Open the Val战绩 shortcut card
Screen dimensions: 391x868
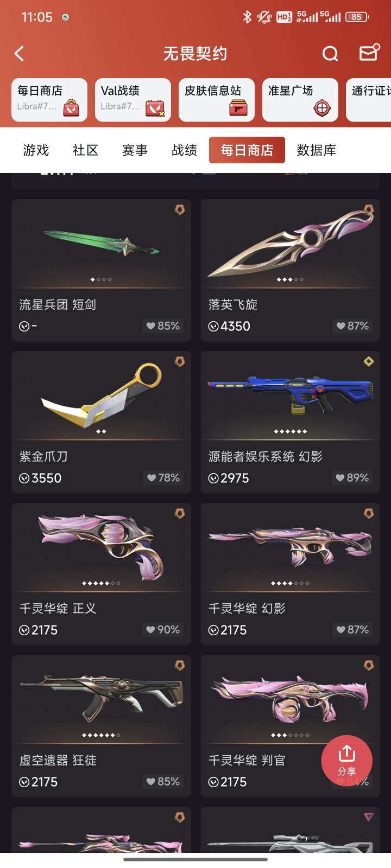click(133, 100)
